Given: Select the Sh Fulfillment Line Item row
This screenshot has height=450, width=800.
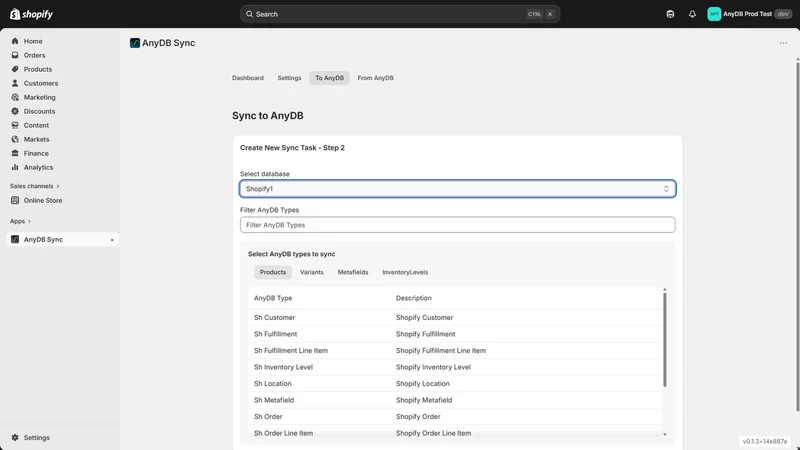Looking at the screenshot, I should (455, 351).
